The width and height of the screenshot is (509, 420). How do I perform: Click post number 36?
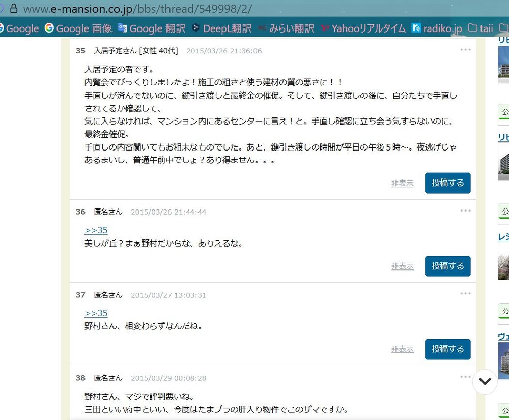[x=80, y=212]
